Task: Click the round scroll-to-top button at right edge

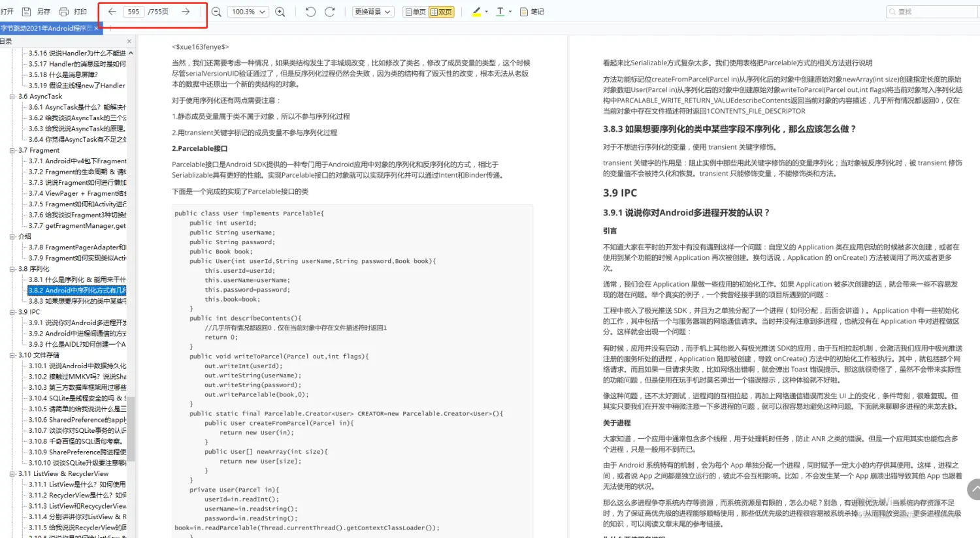Action: 974,489
